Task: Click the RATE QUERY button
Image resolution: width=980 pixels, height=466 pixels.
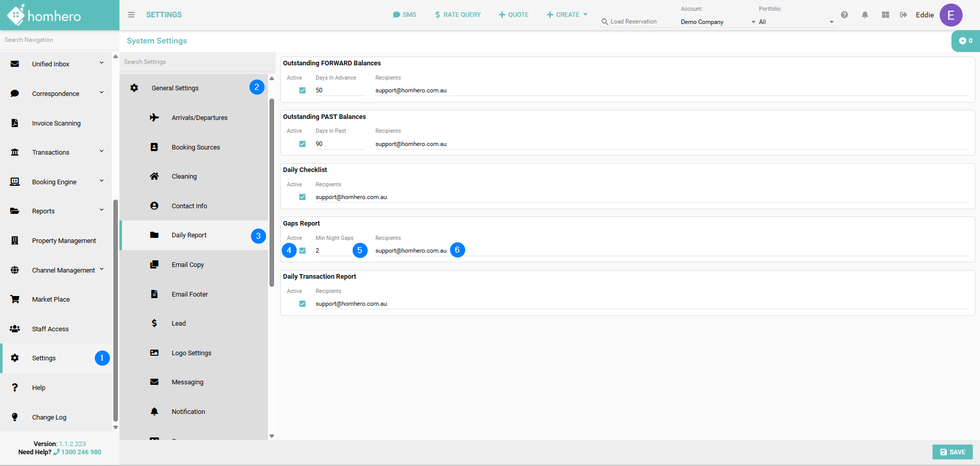Action: click(458, 15)
